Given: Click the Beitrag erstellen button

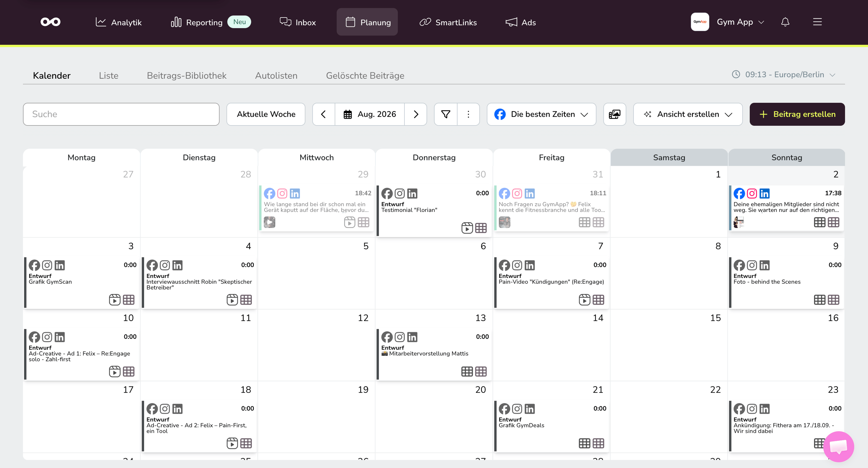Looking at the screenshot, I should pos(797,114).
